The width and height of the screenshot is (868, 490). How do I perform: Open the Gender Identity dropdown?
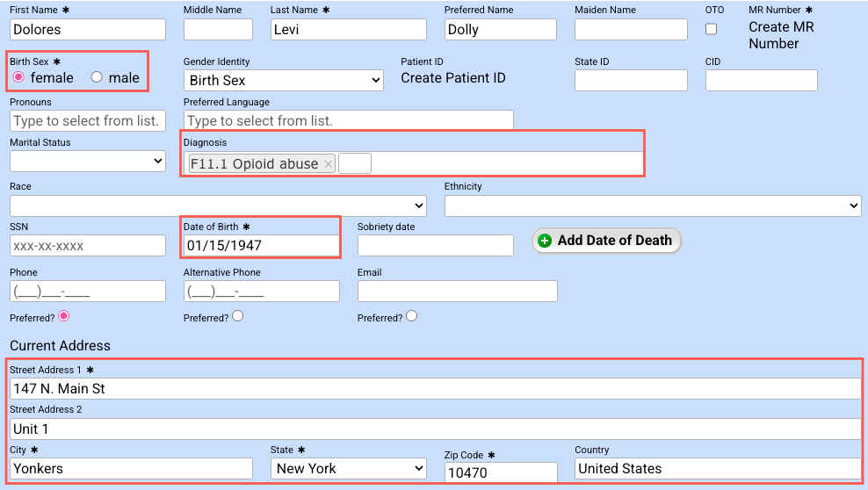click(x=283, y=80)
